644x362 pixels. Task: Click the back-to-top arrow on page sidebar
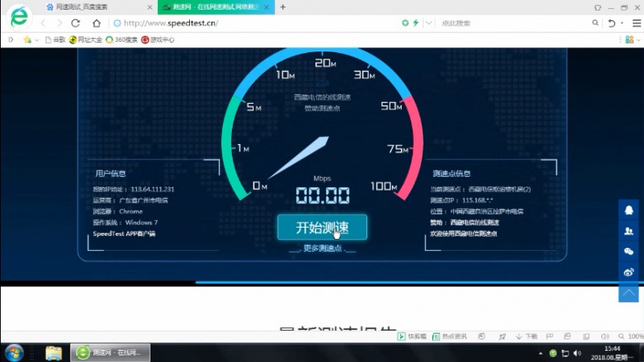[x=629, y=293]
